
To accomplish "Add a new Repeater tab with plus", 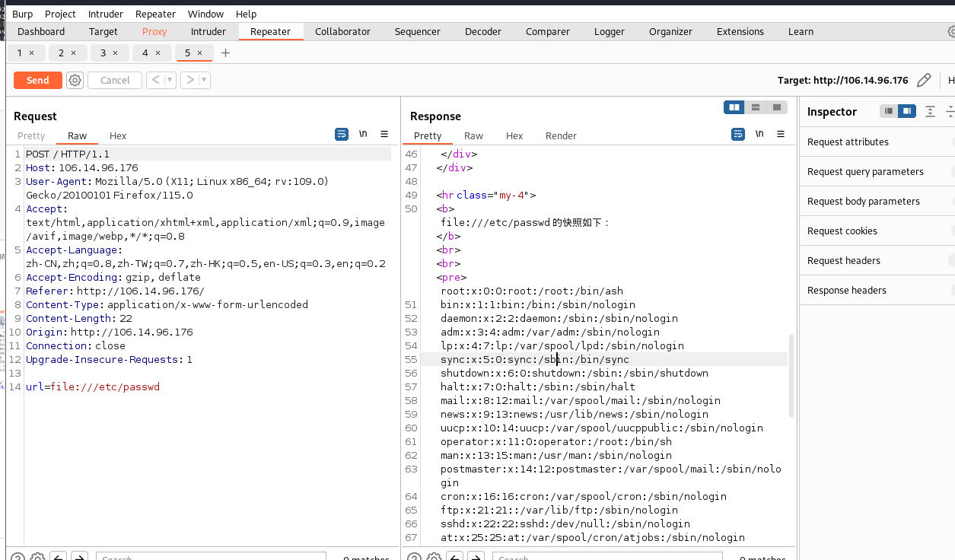I will pyautogui.click(x=225, y=52).
